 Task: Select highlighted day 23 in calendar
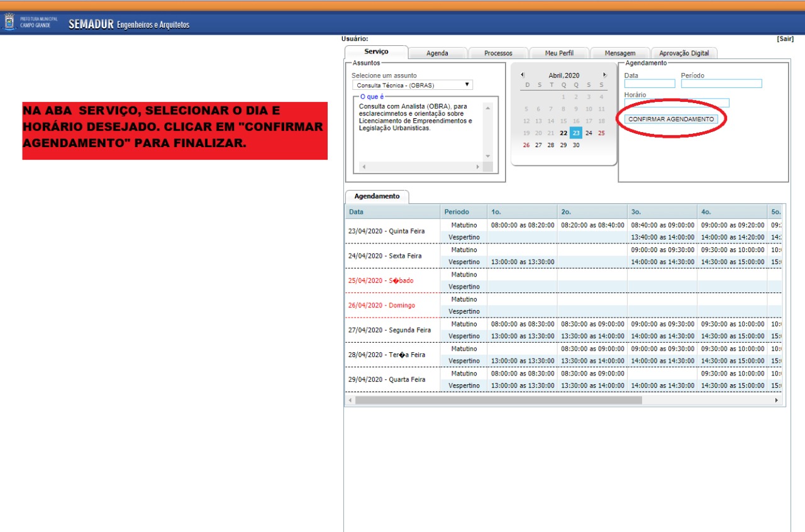click(x=576, y=133)
